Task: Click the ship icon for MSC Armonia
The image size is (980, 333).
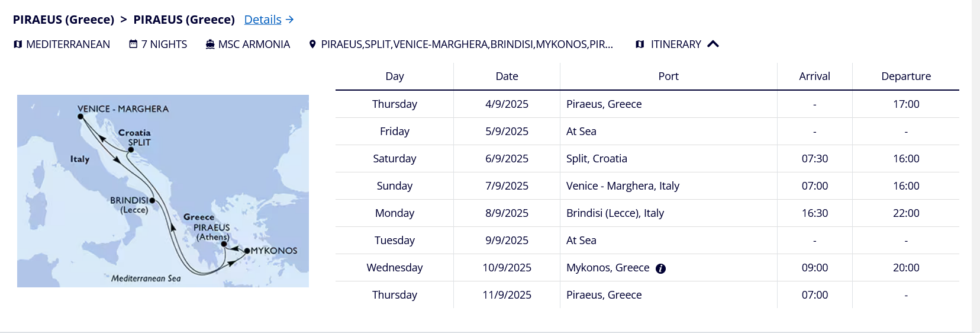Action: 210,44
